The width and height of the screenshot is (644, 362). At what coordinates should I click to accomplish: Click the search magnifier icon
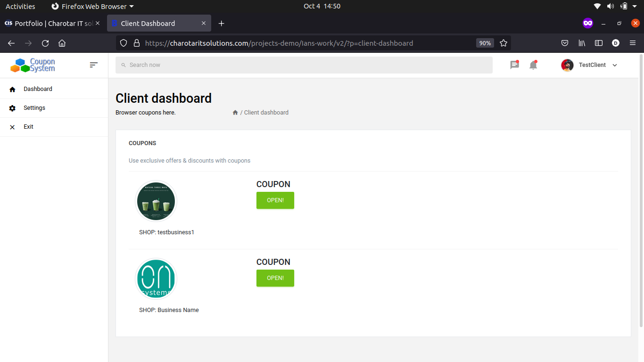[x=124, y=65]
